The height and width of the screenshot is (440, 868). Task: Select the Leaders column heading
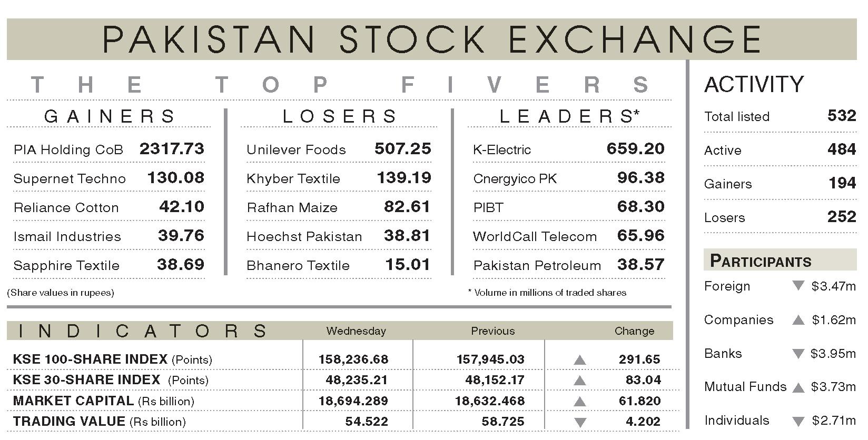point(569,116)
